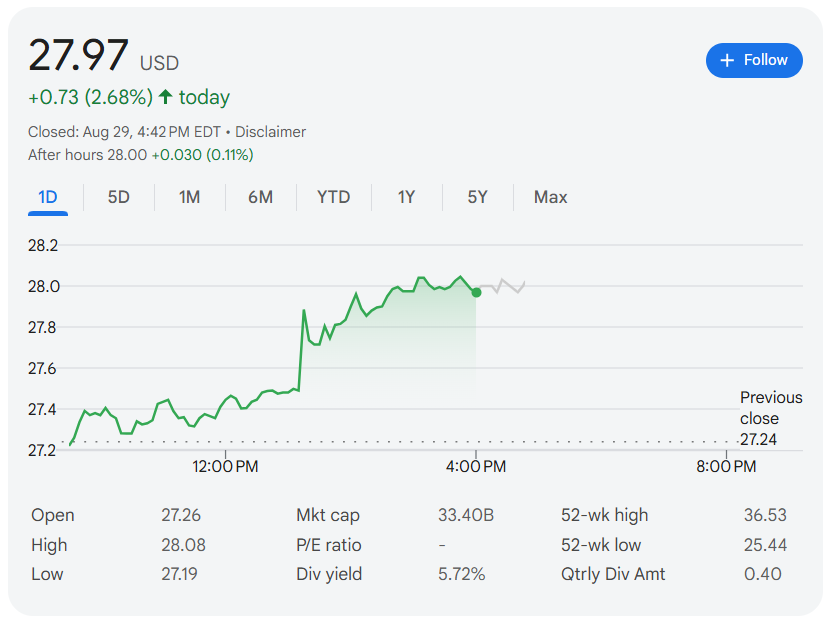Click the Div yield 5.72% value
The image size is (826, 624).
[461, 573]
